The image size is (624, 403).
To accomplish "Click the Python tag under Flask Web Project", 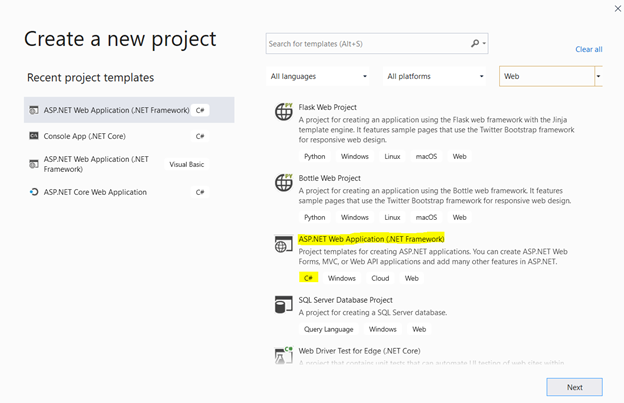I will [x=314, y=156].
